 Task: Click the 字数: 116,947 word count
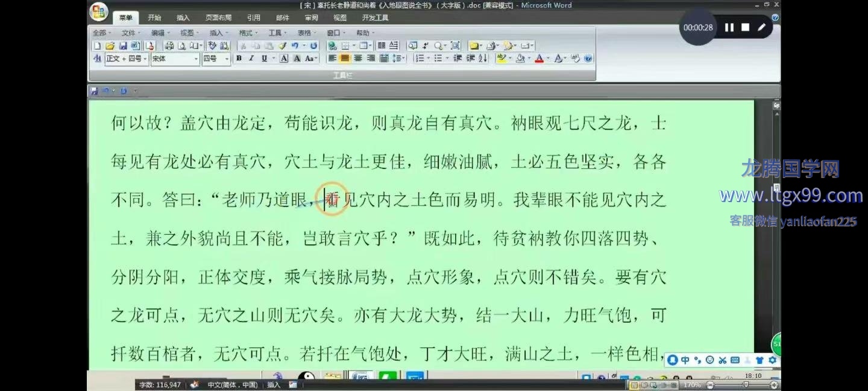(160, 384)
